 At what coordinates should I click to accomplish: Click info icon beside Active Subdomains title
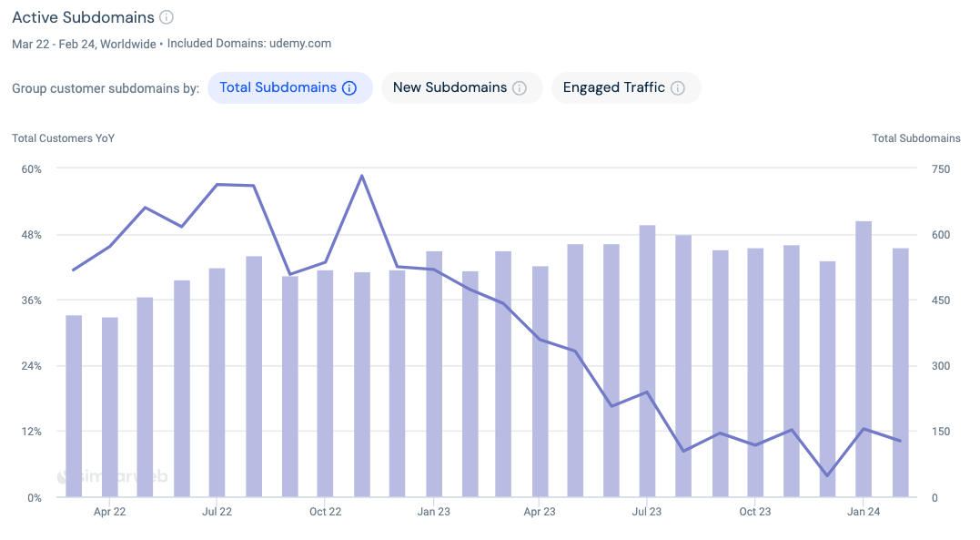pyautogui.click(x=167, y=17)
